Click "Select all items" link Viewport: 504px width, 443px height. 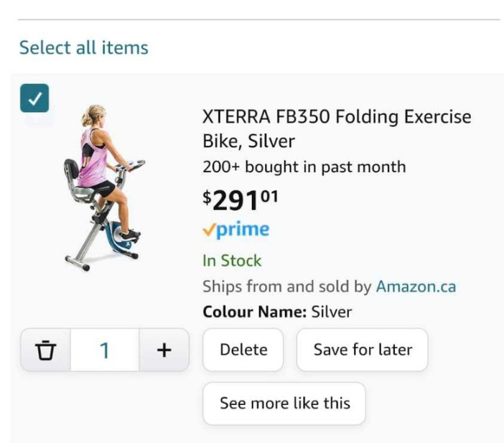83,47
